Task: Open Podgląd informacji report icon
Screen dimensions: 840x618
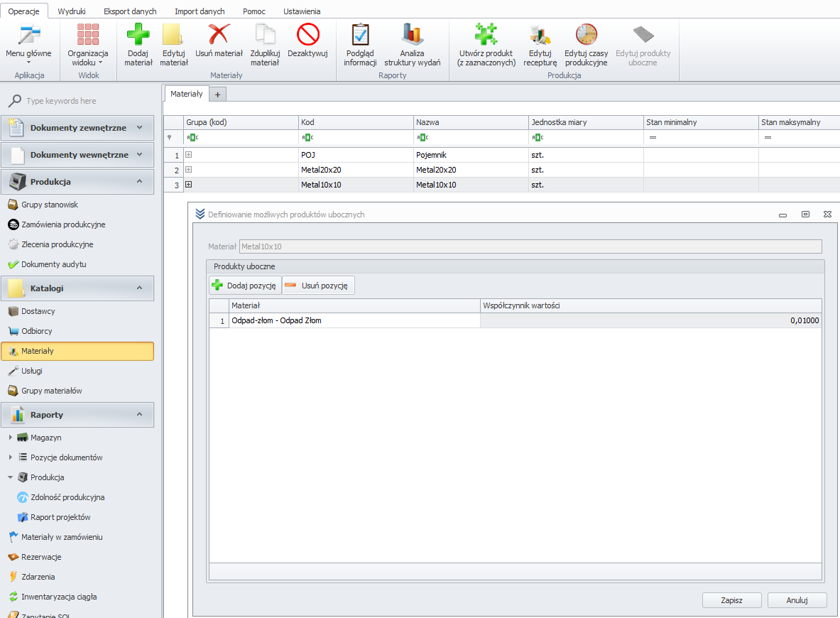Action: (x=360, y=34)
